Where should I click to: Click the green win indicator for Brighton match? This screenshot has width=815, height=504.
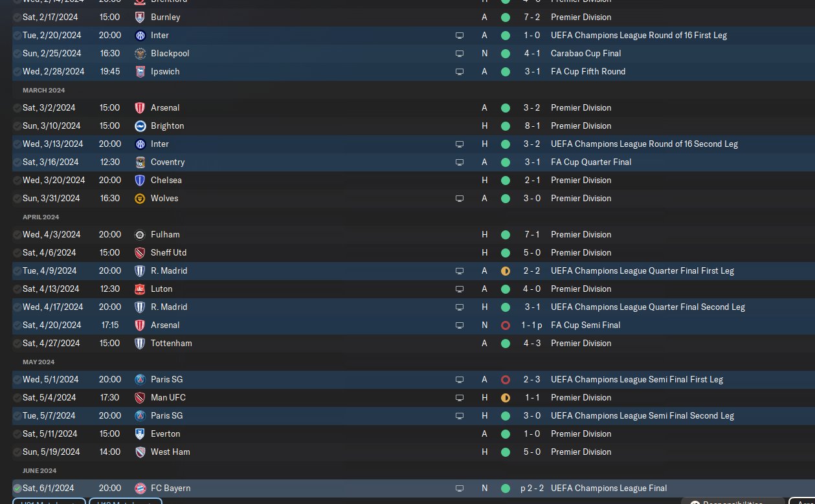click(506, 126)
